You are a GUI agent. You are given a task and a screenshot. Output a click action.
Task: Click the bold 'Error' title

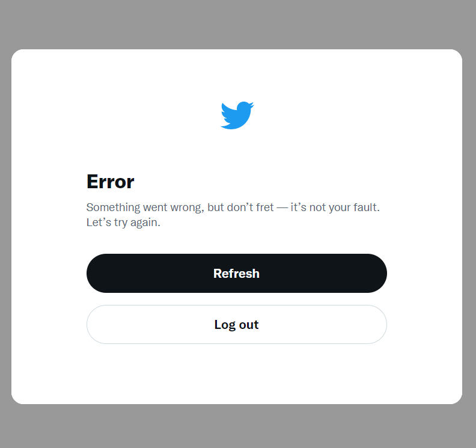coord(110,182)
